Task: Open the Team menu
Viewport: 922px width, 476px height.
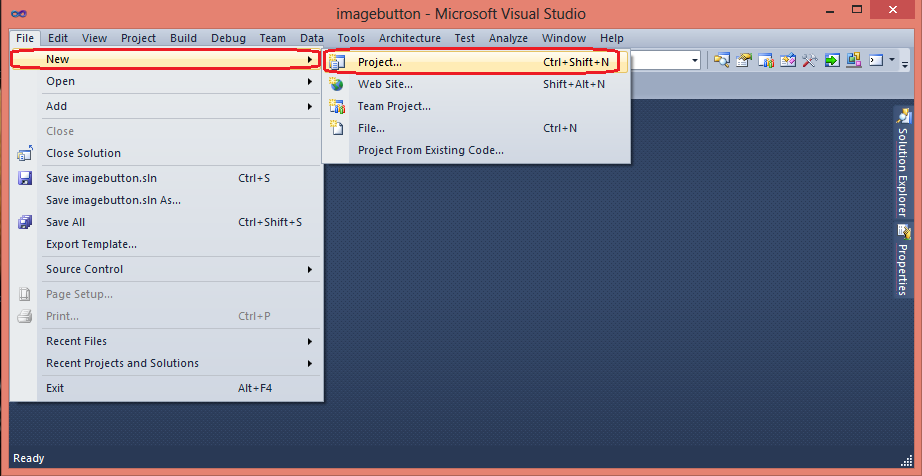Action: (x=272, y=38)
